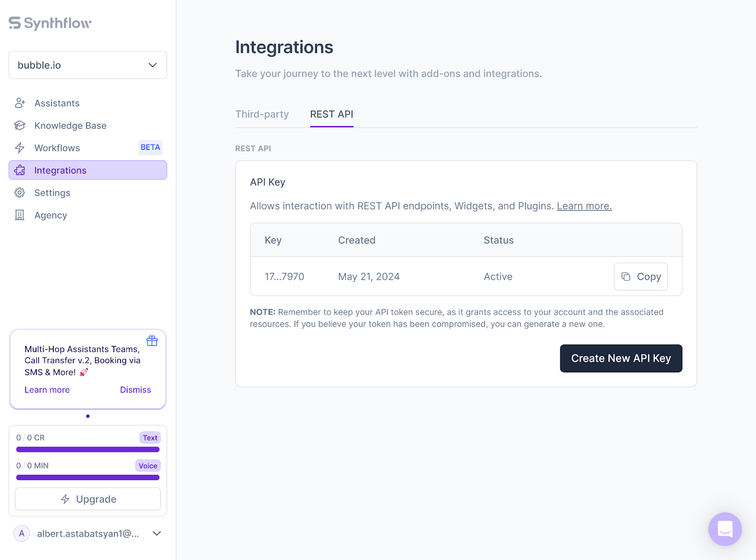Click the gift icon on the promo card
Image resolution: width=756 pixels, height=560 pixels.
[152, 341]
